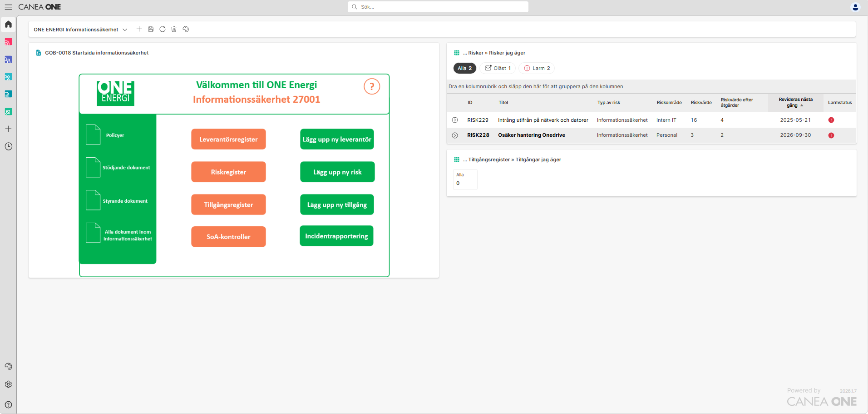868x414 pixels.
Task: Expand row RISK228 with its arrow
Action: point(455,135)
